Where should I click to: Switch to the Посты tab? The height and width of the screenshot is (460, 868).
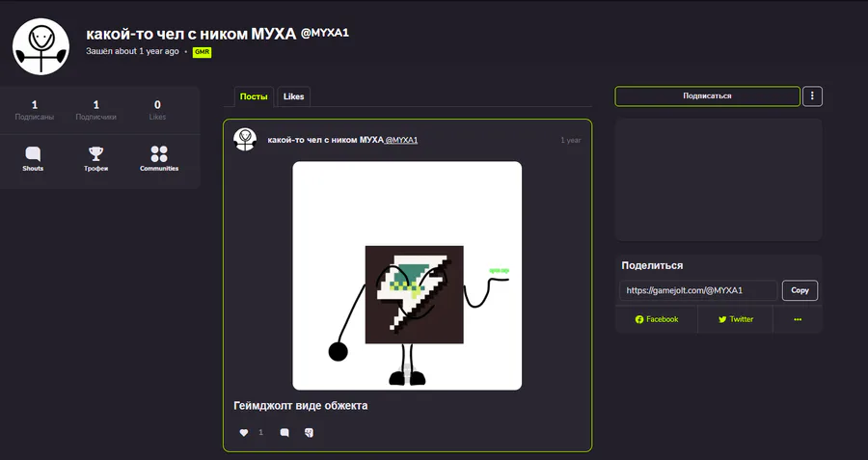pos(254,96)
